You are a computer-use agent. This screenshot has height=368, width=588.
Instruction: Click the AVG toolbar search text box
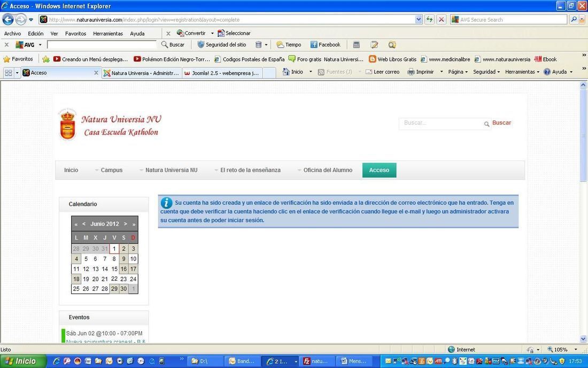[x=102, y=44]
